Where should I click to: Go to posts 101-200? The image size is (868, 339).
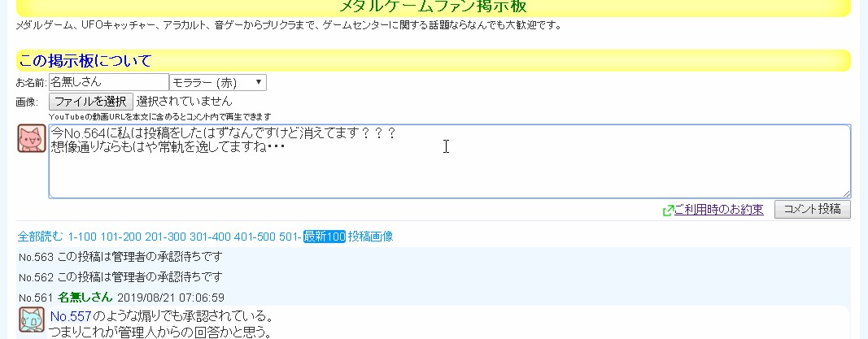121,237
